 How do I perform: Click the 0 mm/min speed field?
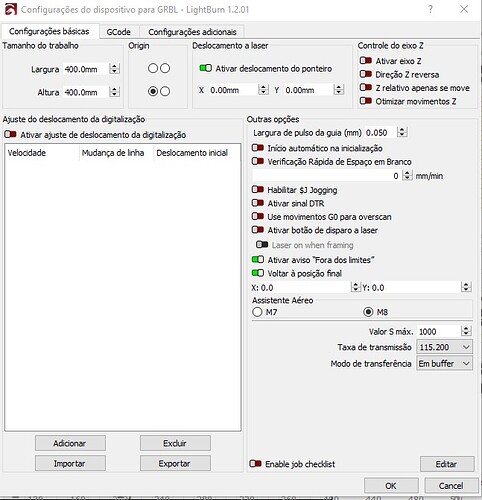(x=327, y=175)
